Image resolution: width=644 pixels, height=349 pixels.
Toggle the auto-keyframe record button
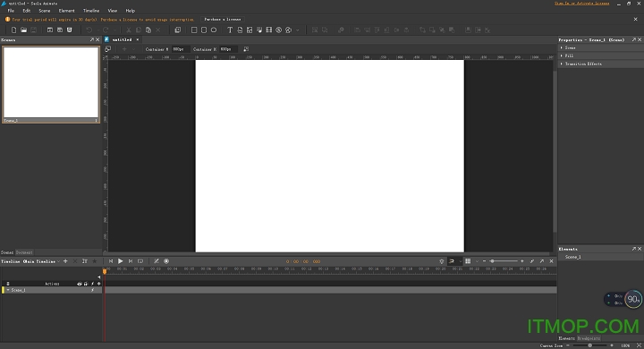click(x=166, y=261)
